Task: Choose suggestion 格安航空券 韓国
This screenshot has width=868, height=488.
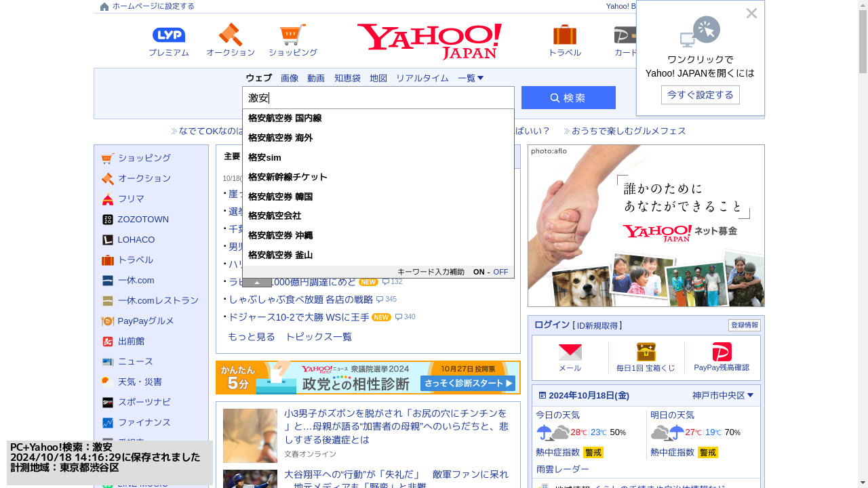Action: (378, 197)
